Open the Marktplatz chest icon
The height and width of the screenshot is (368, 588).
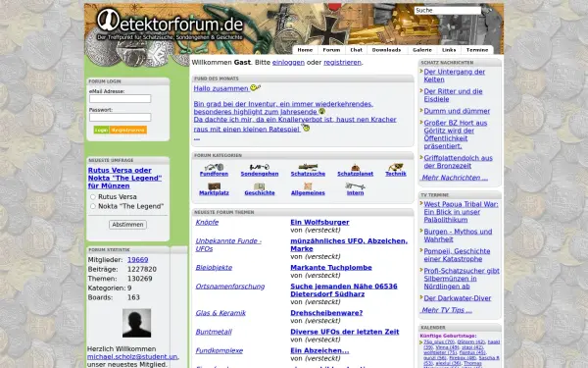pos(214,186)
